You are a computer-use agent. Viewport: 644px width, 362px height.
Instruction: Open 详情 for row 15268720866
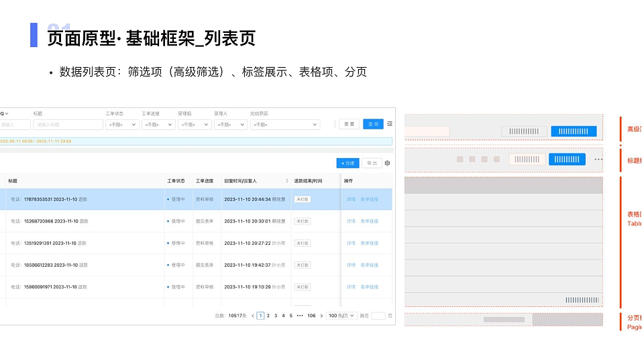[351, 221]
